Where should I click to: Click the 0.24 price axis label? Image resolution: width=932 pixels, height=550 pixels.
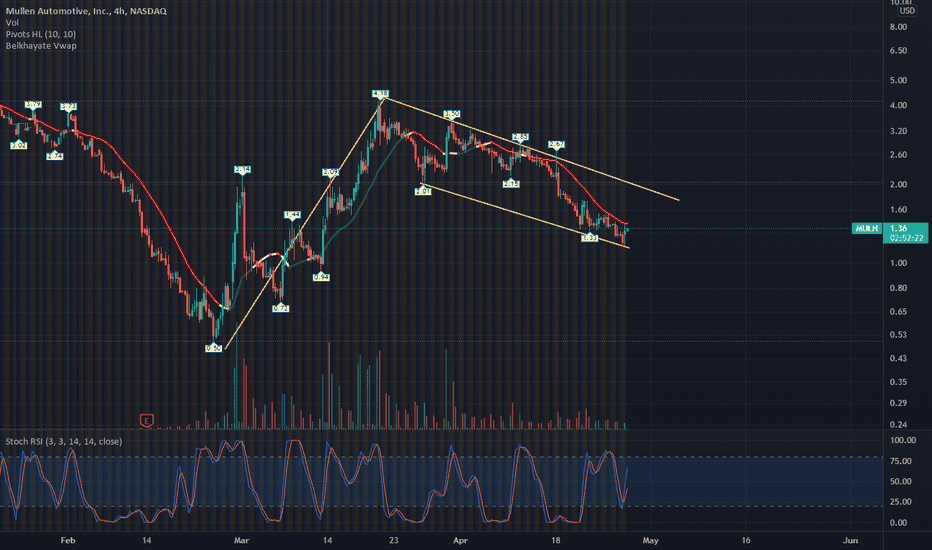point(898,425)
